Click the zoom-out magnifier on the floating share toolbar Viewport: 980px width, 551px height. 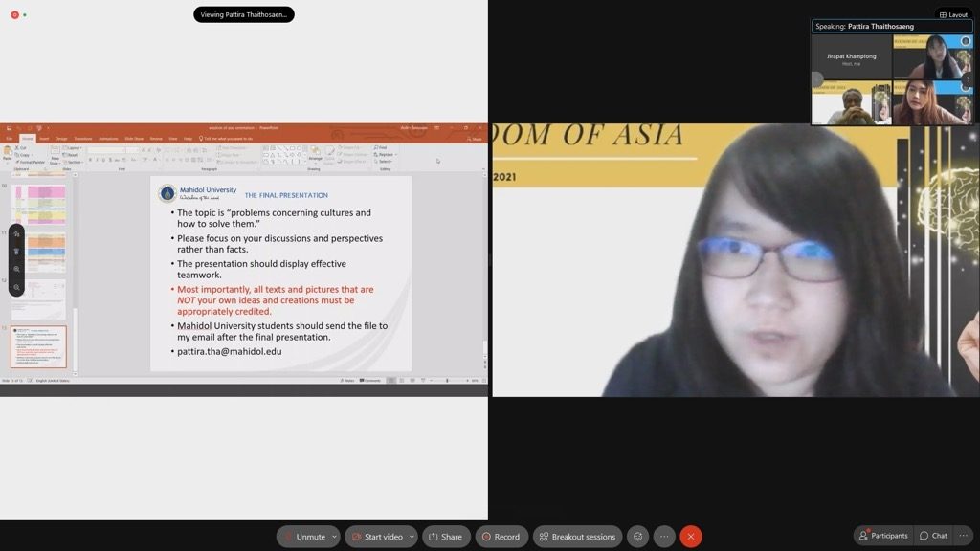tap(17, 287)
